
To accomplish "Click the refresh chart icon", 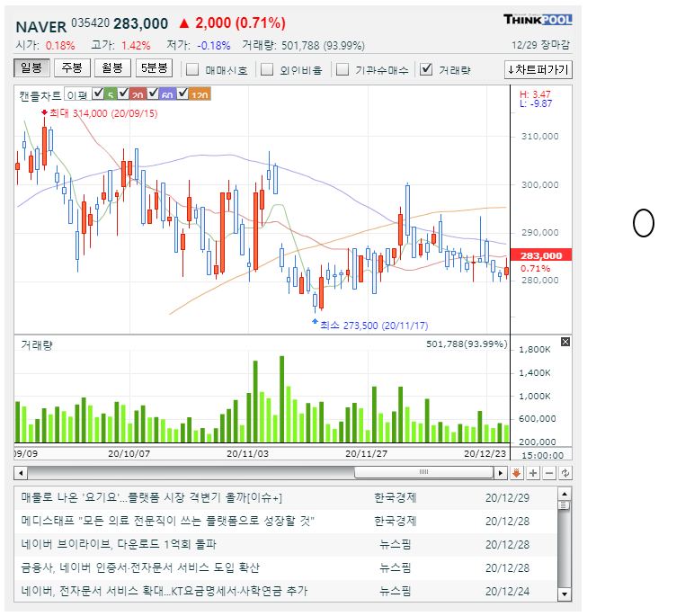I will (565, 473).
